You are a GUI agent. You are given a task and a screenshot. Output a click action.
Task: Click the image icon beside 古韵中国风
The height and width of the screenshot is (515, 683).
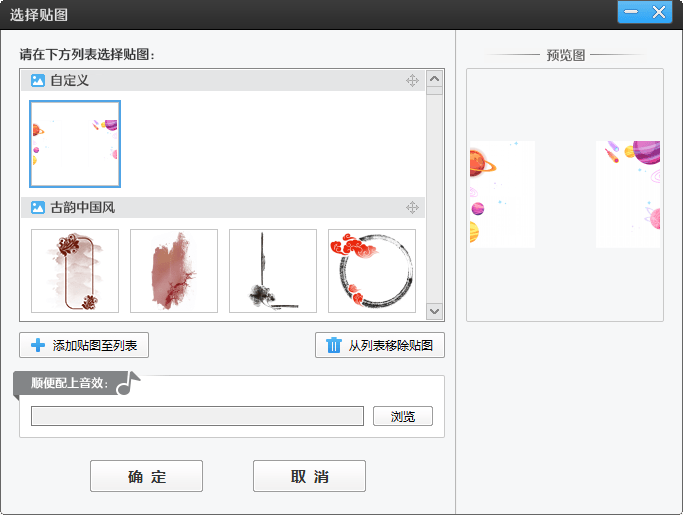point(38,207)
